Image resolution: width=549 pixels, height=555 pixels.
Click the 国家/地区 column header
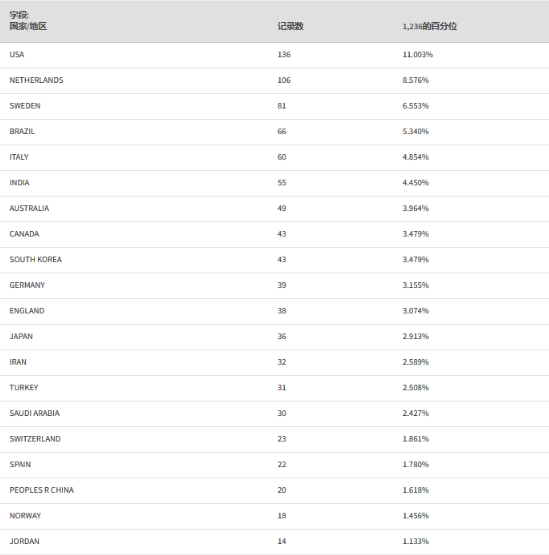pos(28,27)
